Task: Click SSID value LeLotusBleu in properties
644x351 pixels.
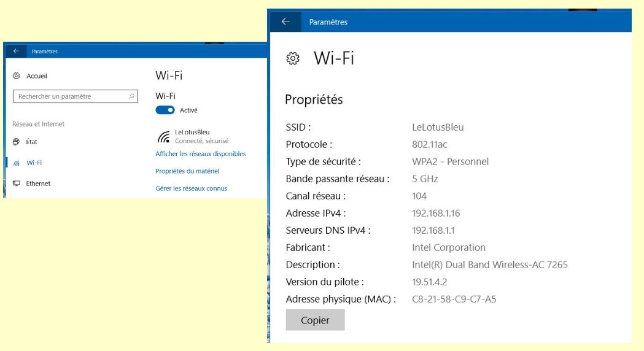Action: 438,127
